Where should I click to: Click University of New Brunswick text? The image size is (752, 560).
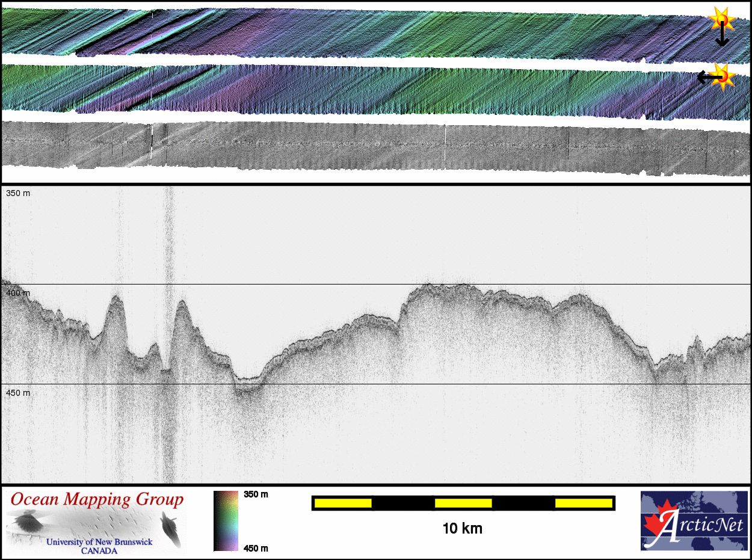(99, 542)
